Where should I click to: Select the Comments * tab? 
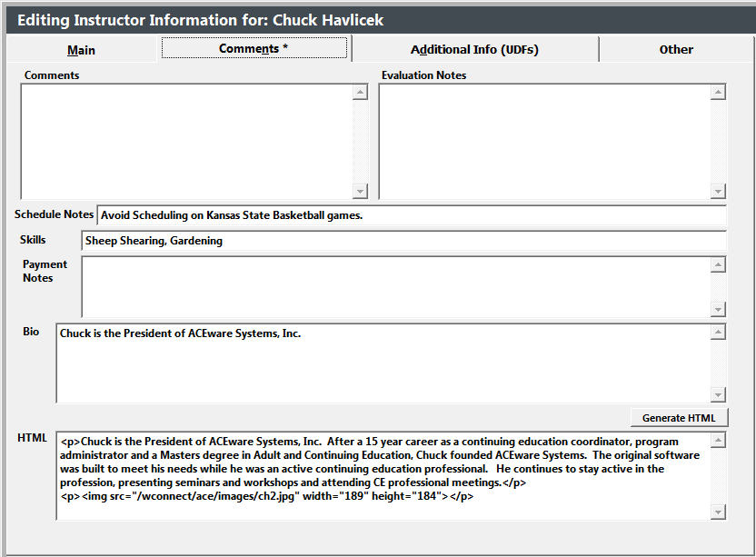click(x=254, y=48)
